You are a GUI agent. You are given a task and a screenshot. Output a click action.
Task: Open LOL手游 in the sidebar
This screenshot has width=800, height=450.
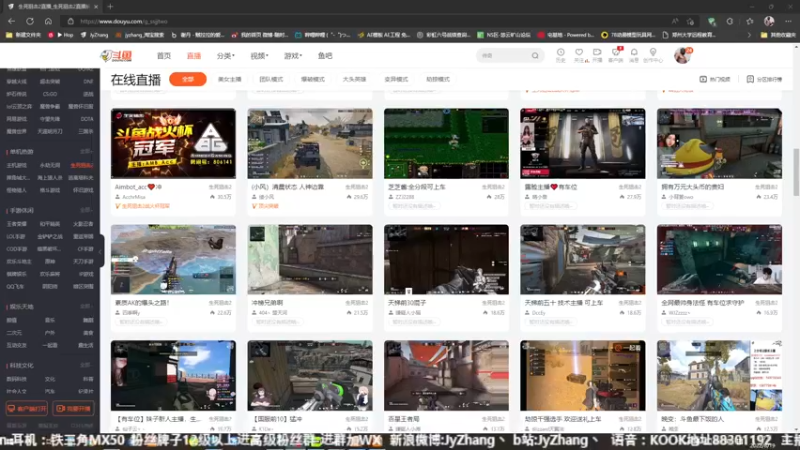pyautogui.click(x=16, y=236)
